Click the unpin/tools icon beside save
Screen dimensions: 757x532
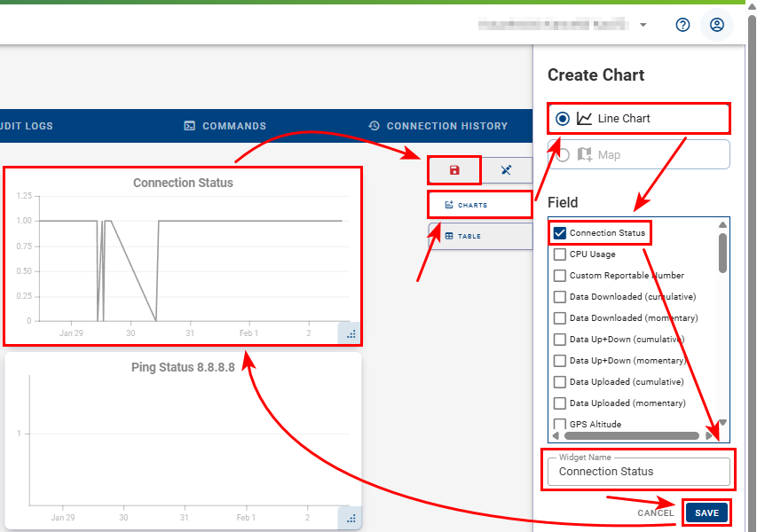pos(506,170)
